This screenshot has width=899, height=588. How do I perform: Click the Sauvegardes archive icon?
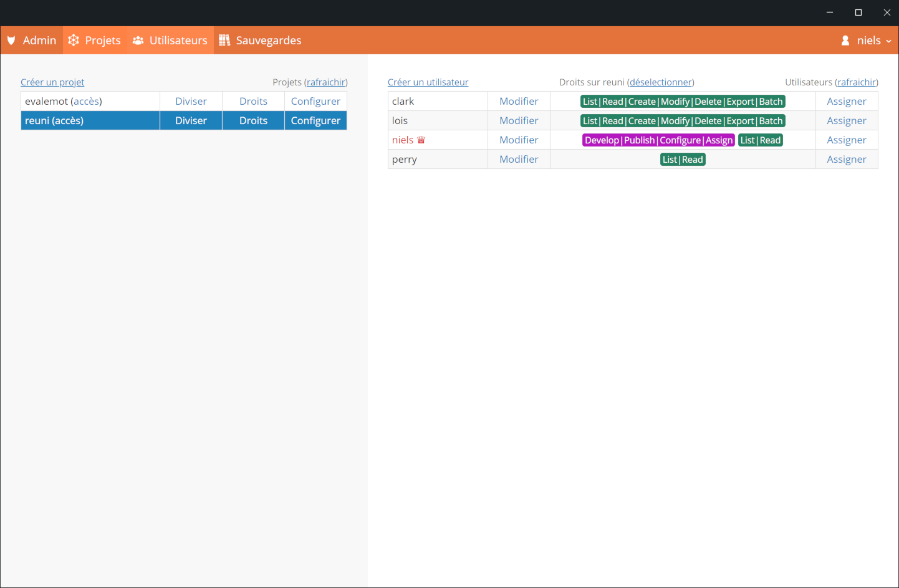pos(224,41)
